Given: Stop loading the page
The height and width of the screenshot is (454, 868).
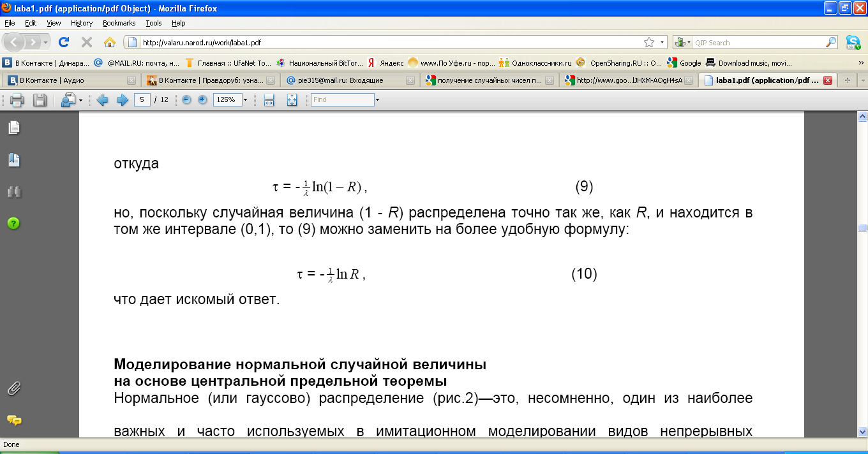Looking at the screenshot, I should tap(87, 42).
